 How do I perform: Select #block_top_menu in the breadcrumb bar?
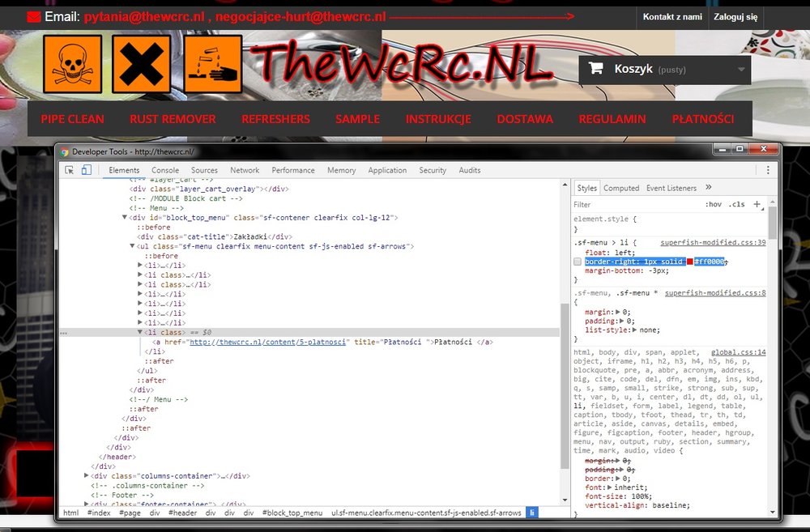(x=292, y=513)
